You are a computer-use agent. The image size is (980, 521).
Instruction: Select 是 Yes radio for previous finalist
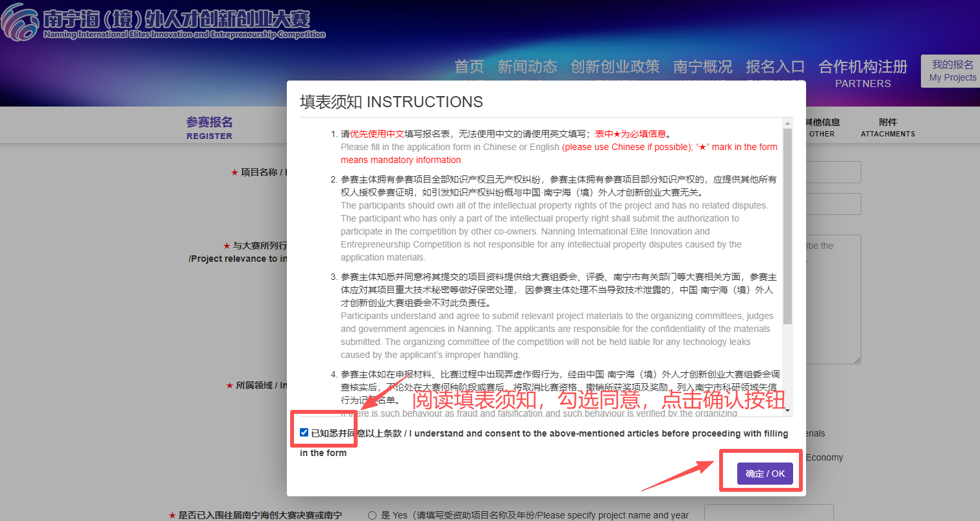coord(372,515)
